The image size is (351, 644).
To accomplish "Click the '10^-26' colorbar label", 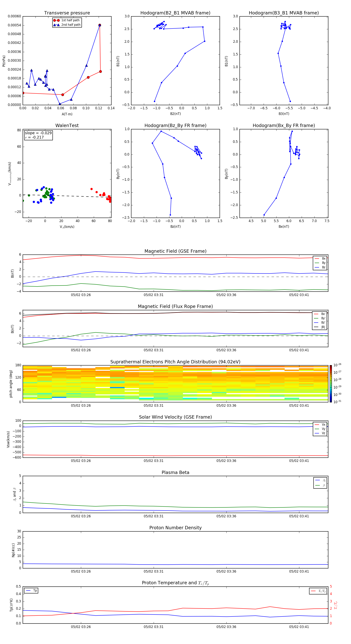I will (337, 365).
